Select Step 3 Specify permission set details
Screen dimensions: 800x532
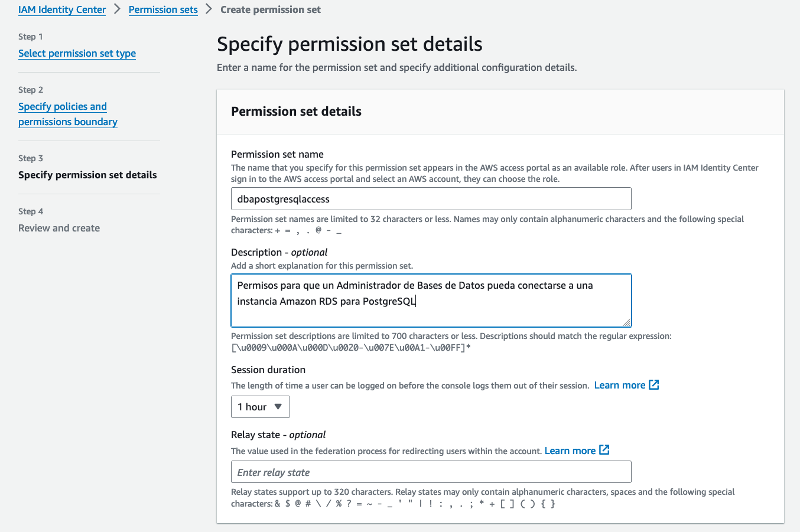click(87, 175)
